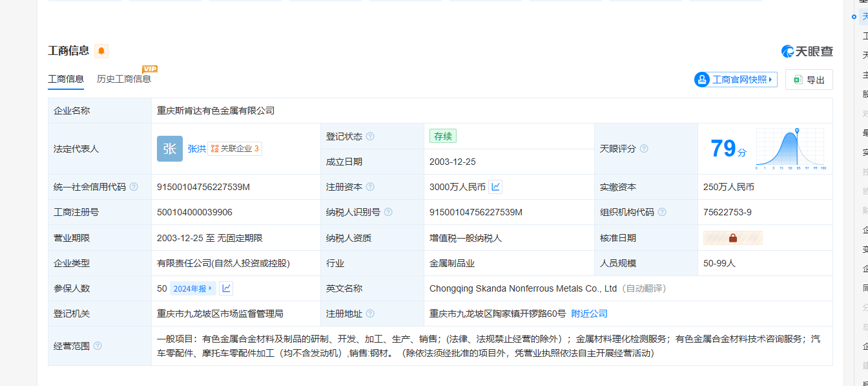The image size is (868, 386).
Task: View 关联企业 3 badge
Action: [235, 149]
